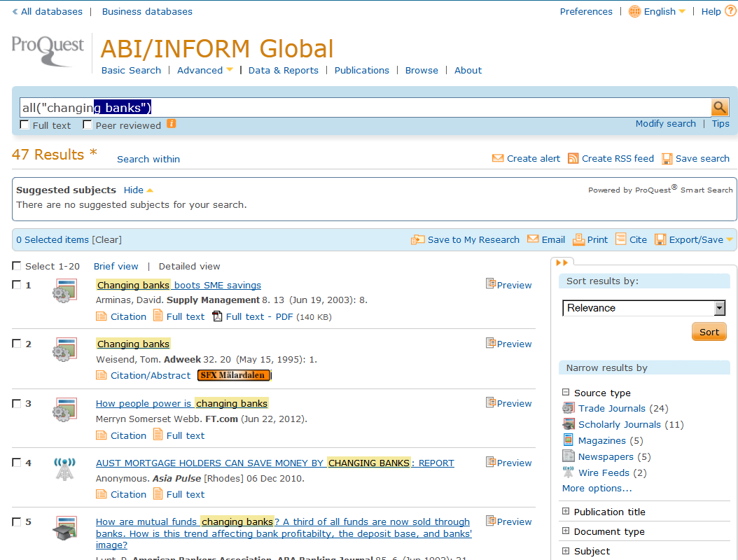This screenshot has width=738, height=560.
Task: Select checkbox for result 2
Action: (x=17, y=344)
